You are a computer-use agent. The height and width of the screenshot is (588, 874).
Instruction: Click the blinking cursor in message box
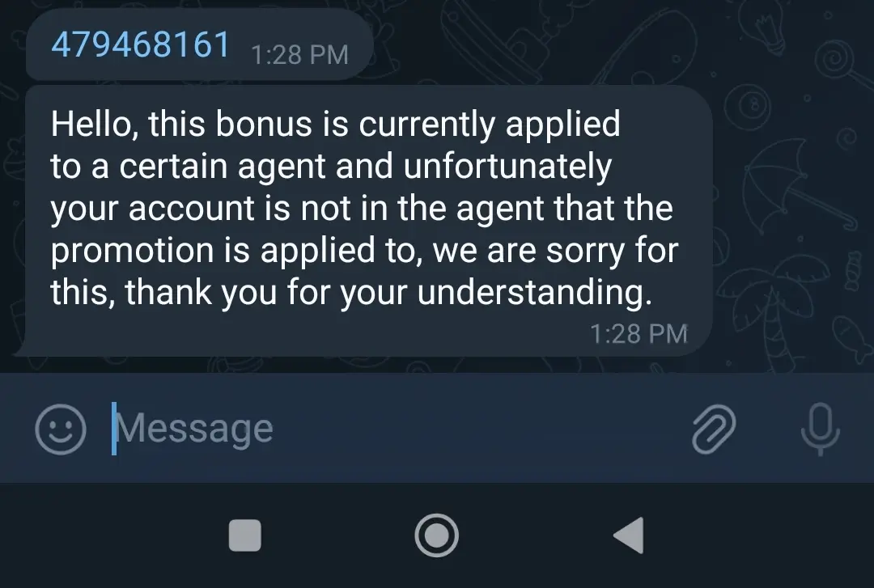pyautogui.click(x=114, y=429)
